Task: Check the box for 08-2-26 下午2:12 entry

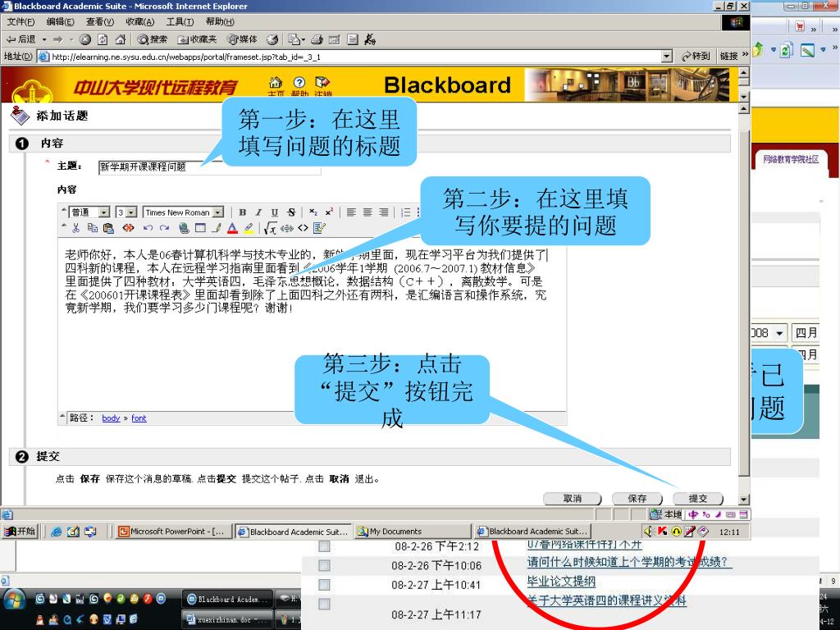Action: click(x=324, y=546)
